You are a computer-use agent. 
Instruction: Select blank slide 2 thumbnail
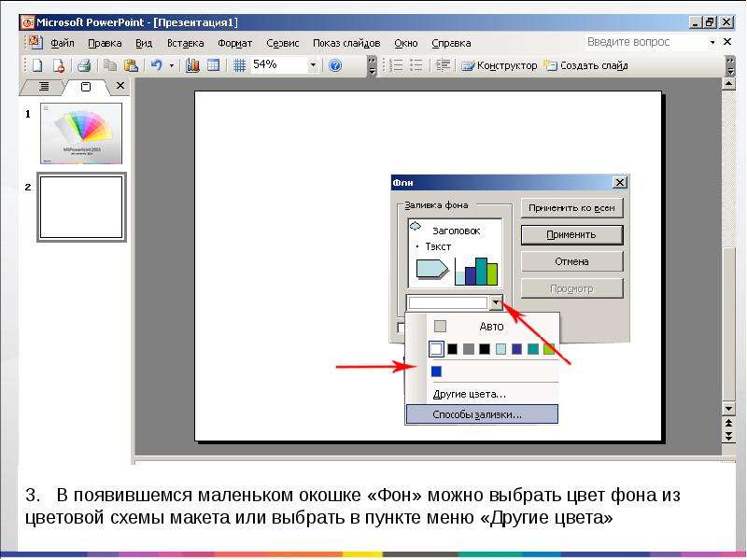(81, 207)
